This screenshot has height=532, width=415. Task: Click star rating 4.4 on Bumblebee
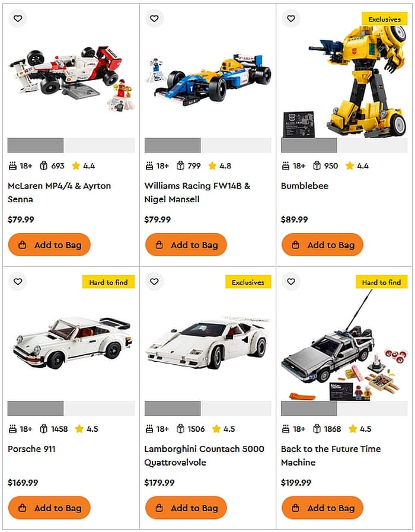tap(357, 166)
